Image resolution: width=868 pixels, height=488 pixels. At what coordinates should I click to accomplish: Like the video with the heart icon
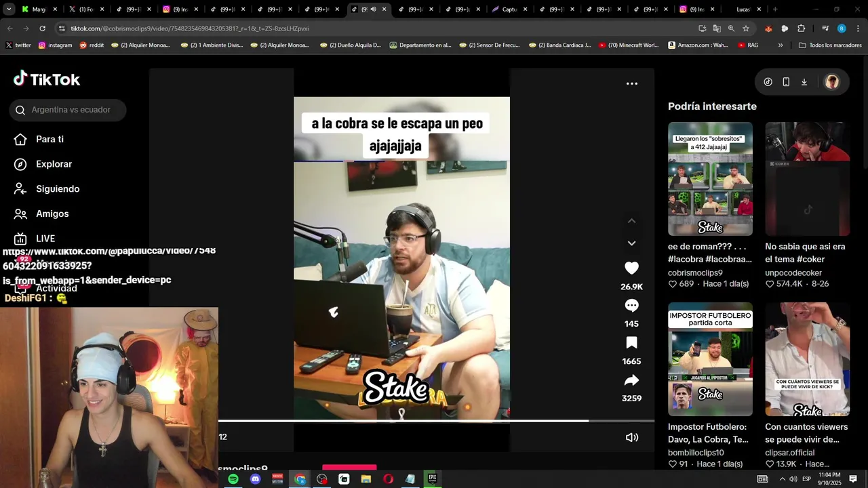pyautogui.click(x=631, y=268)
